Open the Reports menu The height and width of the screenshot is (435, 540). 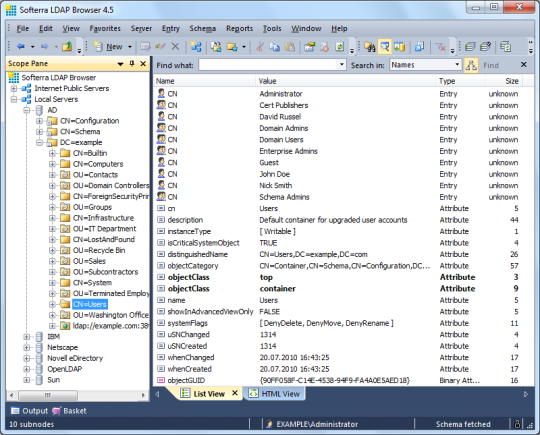coord(239,29)
